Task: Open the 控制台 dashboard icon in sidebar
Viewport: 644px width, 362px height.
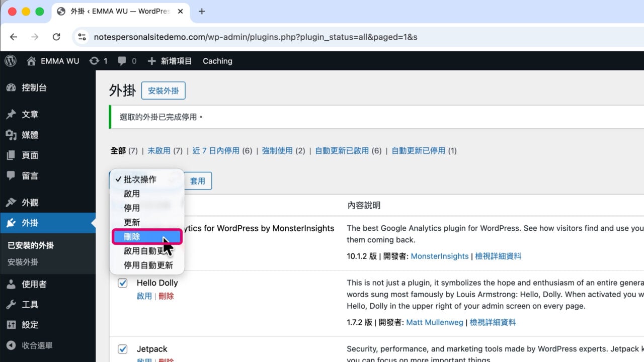Action: [x=11, y=87]
